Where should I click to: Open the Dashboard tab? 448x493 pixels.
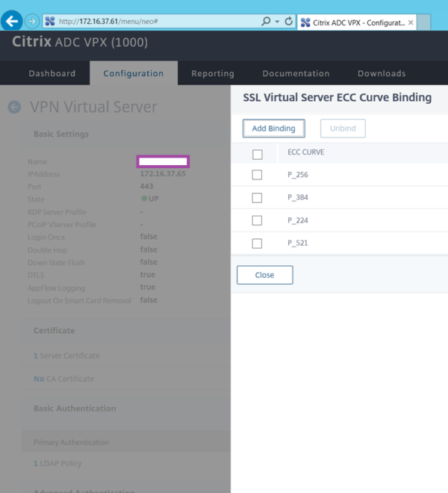point(52,73)
